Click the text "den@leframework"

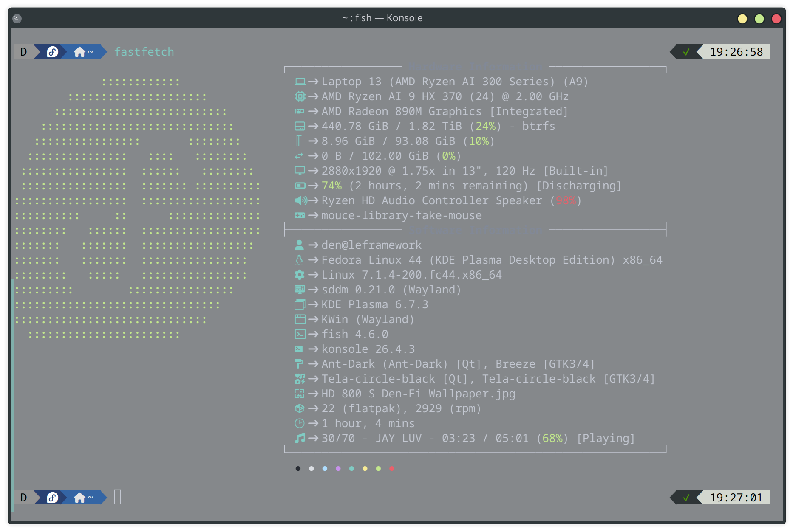pyautogui.click(x=371, y=245)
